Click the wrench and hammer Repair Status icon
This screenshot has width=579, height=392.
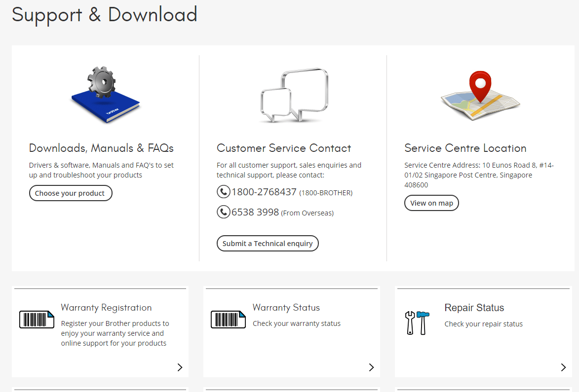click(x=417, y=323)
